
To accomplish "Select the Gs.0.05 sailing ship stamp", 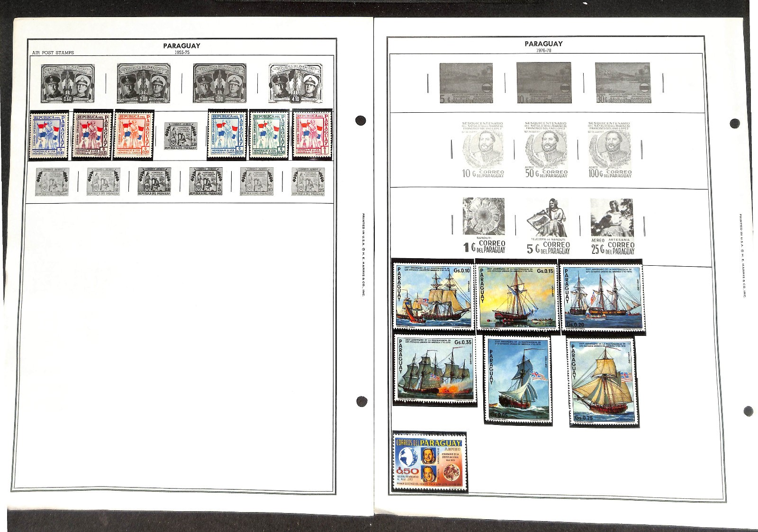I will 519,379.
